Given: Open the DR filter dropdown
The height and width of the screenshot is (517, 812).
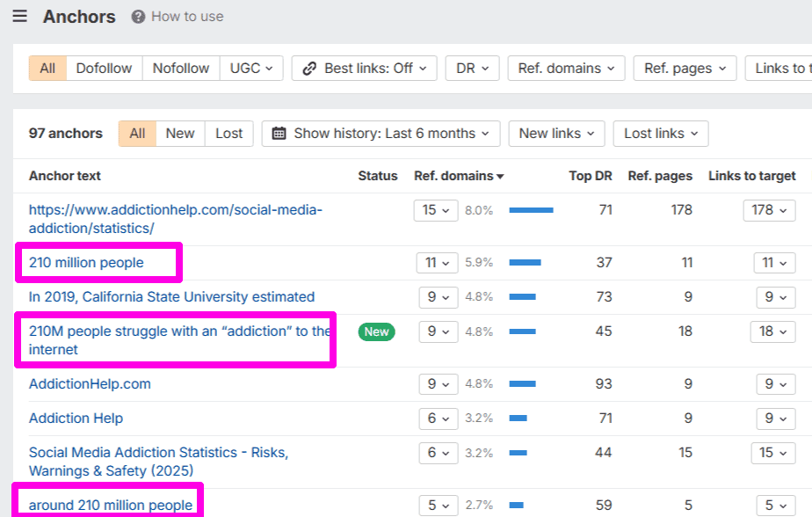Looking at the screenshot, I should [x=472, y=68].
